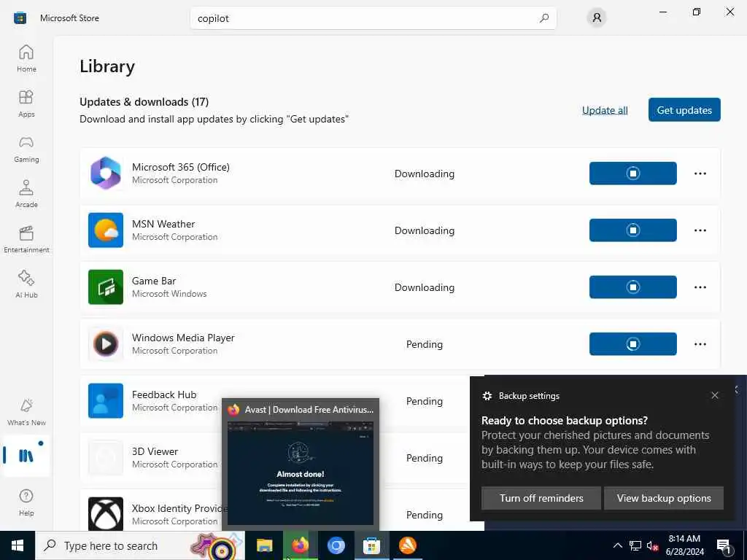The image size is (747, 560).
Task: Click the Xbox Identity Provider app icon
Action: [106, 514]
